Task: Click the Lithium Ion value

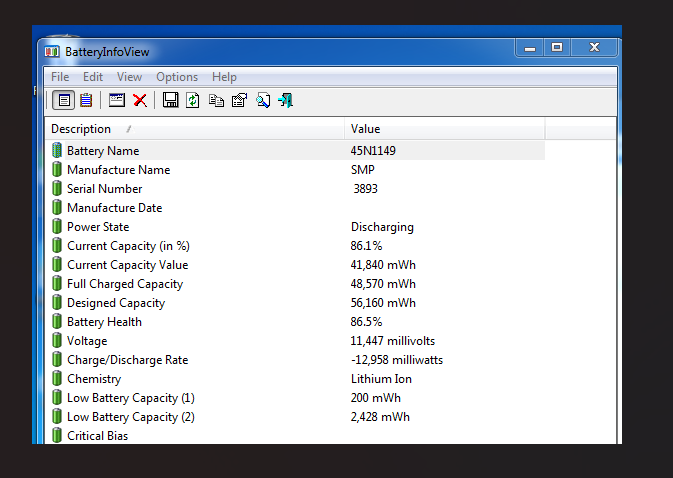Action: click(x=381, y=379)
